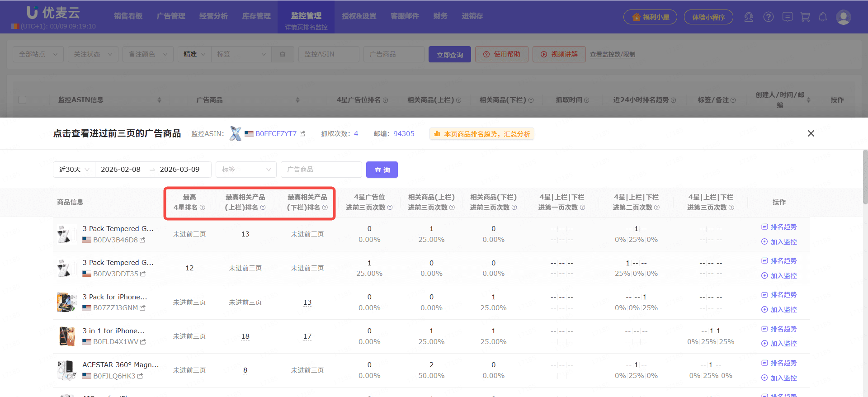The image size is (868, 397).
Task: Click the 查询 button in the panel
Action: (x=382, y=170)
